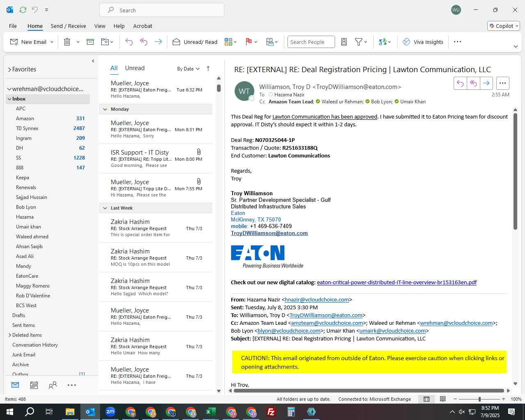Click zoom in plus button
Screen dimensions: 525x420
[503, 399]
